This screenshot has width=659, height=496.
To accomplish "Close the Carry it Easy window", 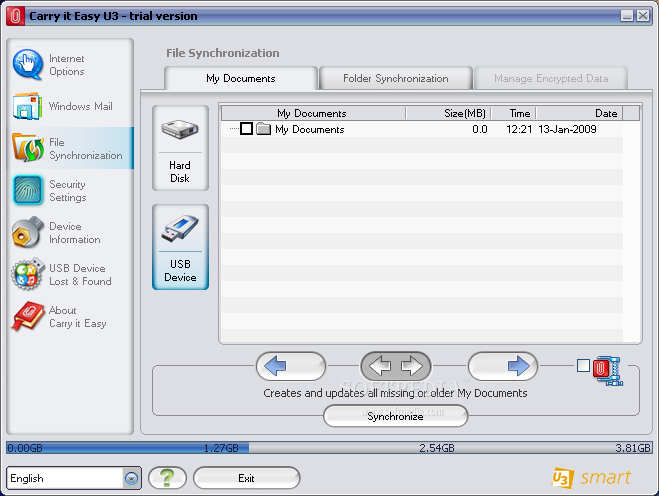I will tap(643, 16).
